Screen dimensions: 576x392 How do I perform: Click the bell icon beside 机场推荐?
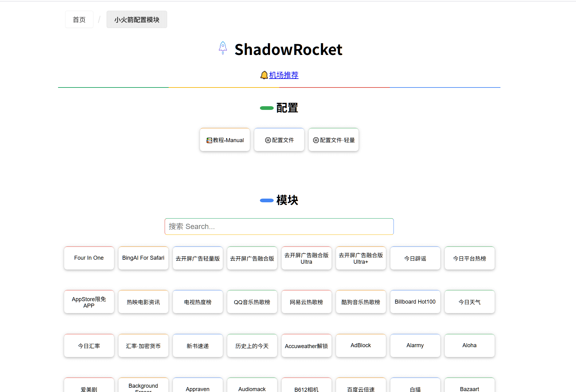pos(264,75)
